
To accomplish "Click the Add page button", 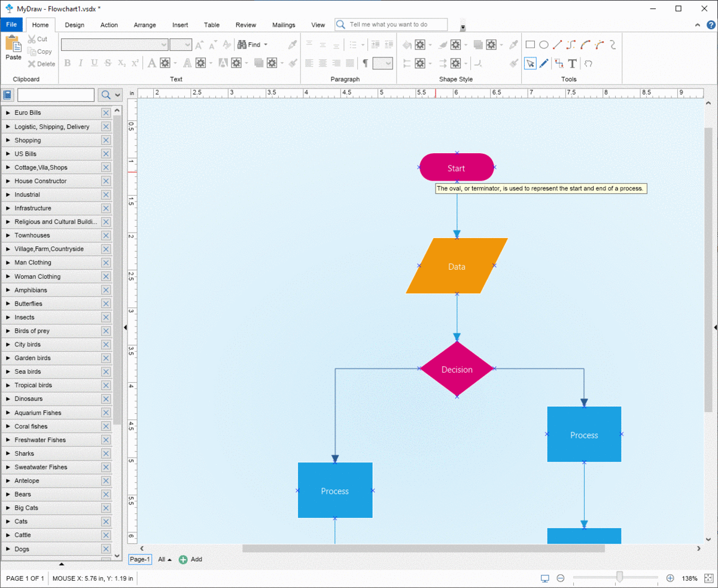I will click(x=190, y=559).
